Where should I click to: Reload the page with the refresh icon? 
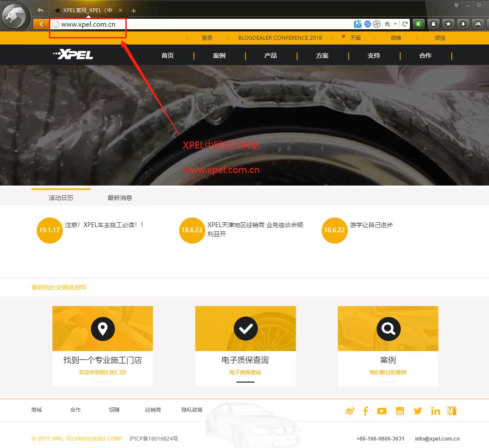405,24
